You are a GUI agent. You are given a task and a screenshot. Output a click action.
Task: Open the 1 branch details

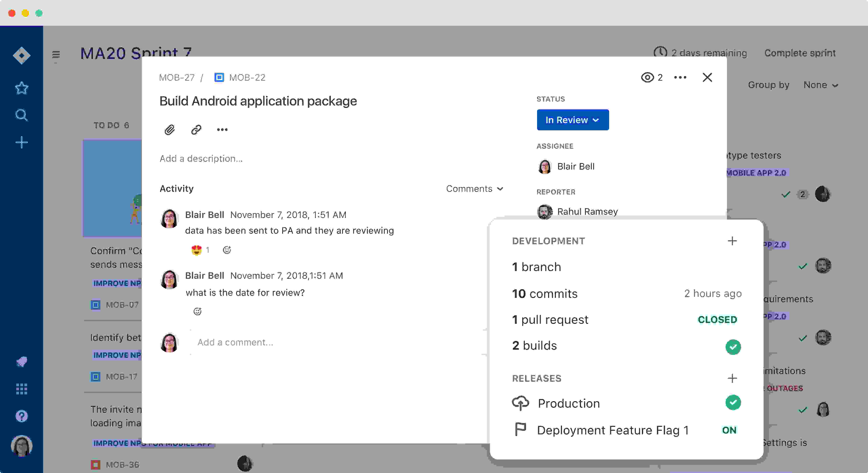coord(536,267)
